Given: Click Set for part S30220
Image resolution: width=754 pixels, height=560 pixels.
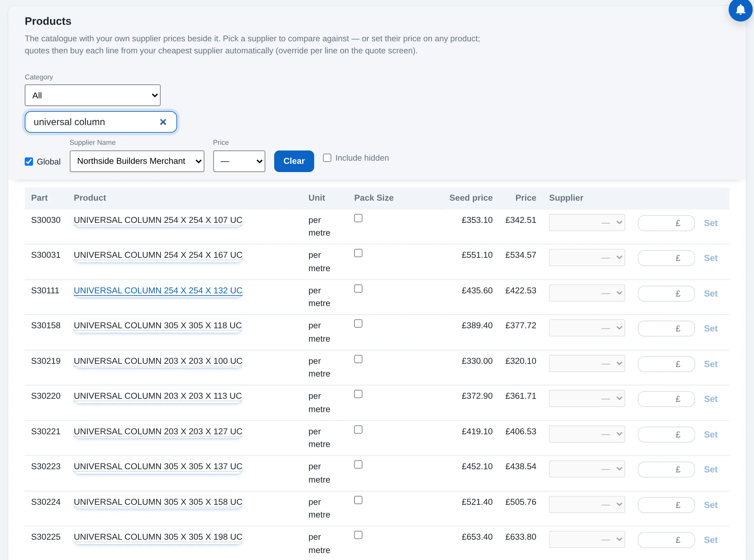Looking at the screenshot, I should coord(711,399).
